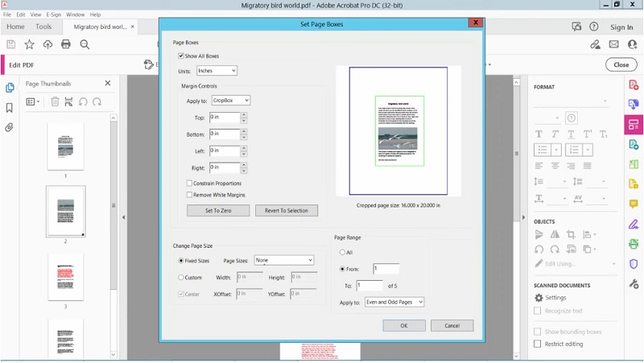Click the Left margin input field
Viewport: 644px width, 363px height.
click(225, 151)
